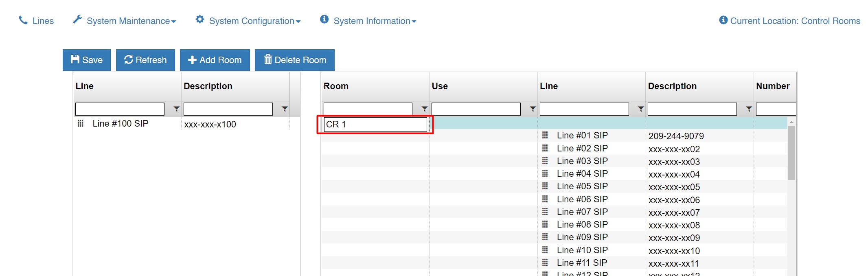Screen dimensions: 868x276
Task: Click the phone icon beside Lines
Action: (x=23, y=20)
